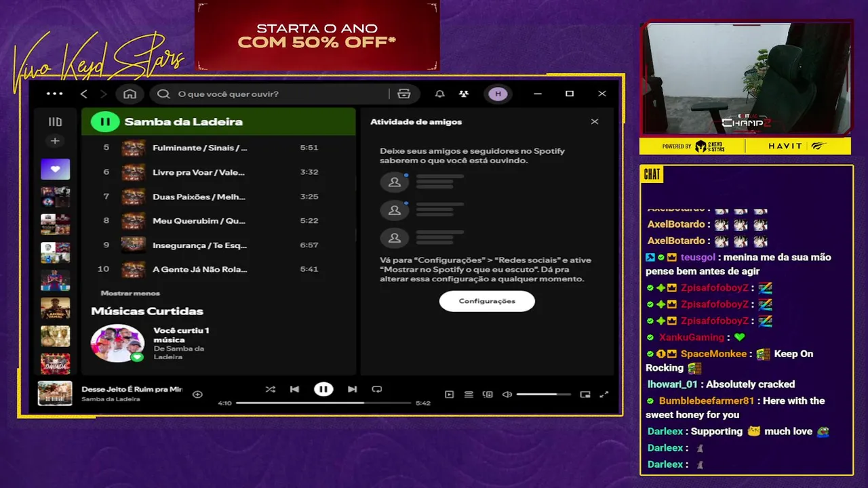Go back with the left arrow in Spotify
Screen dimensions: 868x488
click(x=84, y=94)
